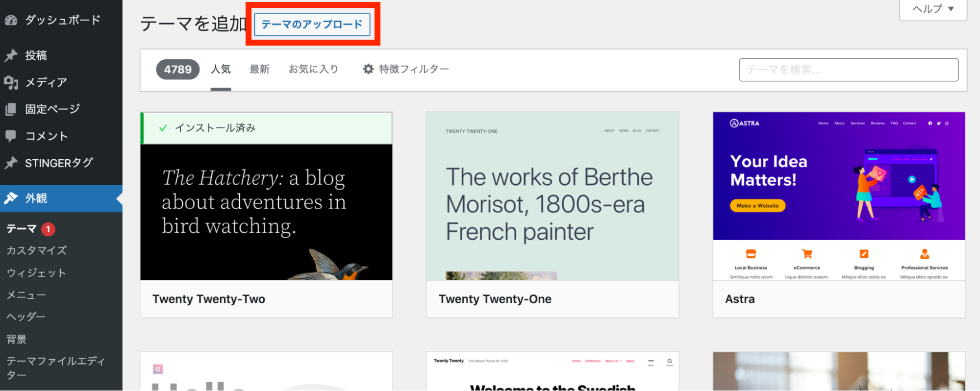The height and width of the screenshot is (391, 980).
Task: Click the Twenty Twenty-One theme name
Action: point(495,299)
